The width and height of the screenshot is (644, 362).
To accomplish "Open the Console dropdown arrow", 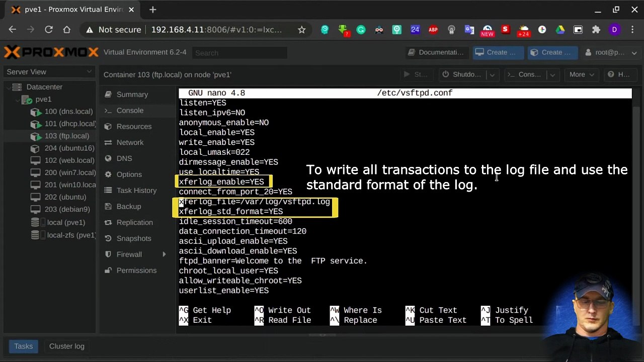I will point(552,74).
